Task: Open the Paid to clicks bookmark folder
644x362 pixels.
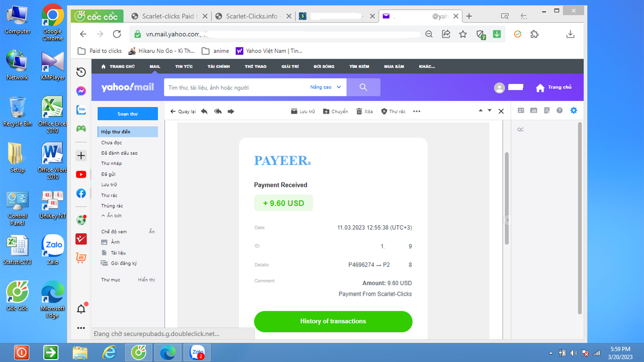Action: (x=100, y=51)
